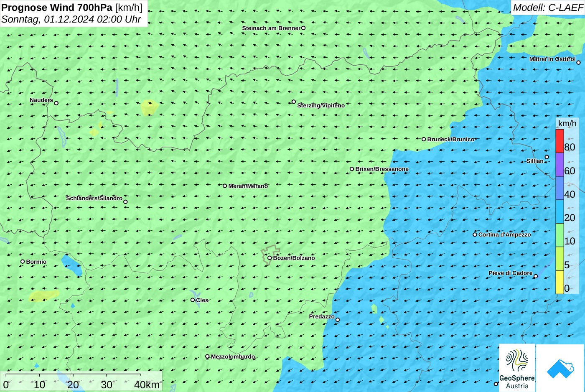Click the Cortina d'Ampezzo marker
585x392 pixels.
[x=475, y=234]
